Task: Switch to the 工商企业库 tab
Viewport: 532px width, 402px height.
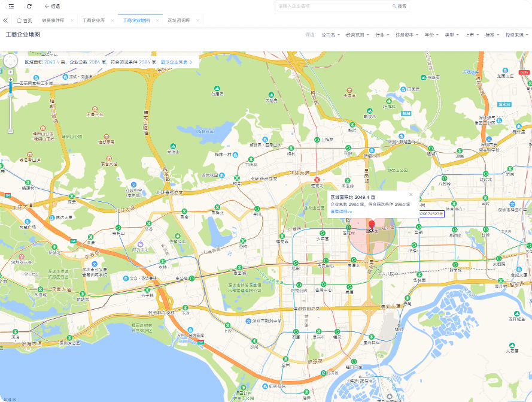Action: pyautogui.click(x=93, y=20)
